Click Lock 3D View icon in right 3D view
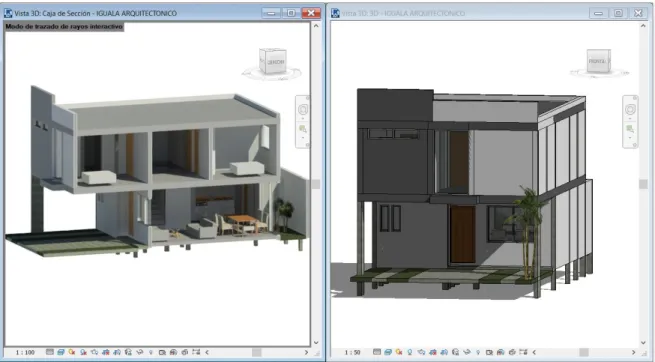 (455, 352)
